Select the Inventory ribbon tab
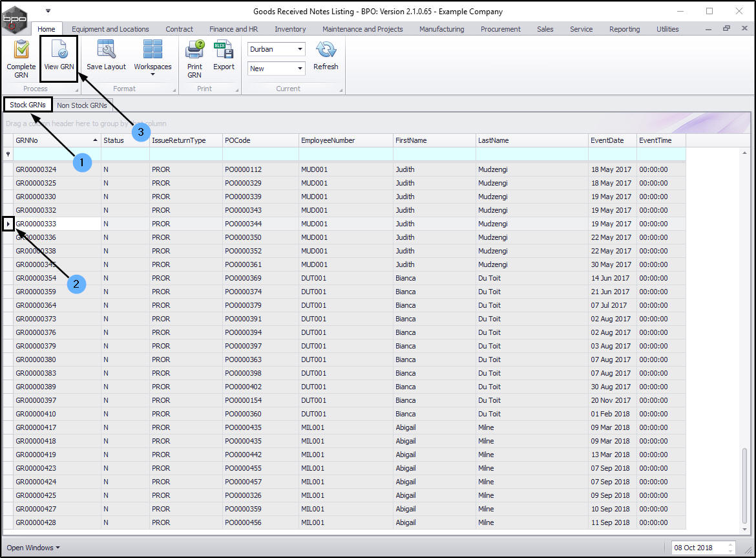Image resolution: width=756 pixels, height=558 pixels. [290, 29]
